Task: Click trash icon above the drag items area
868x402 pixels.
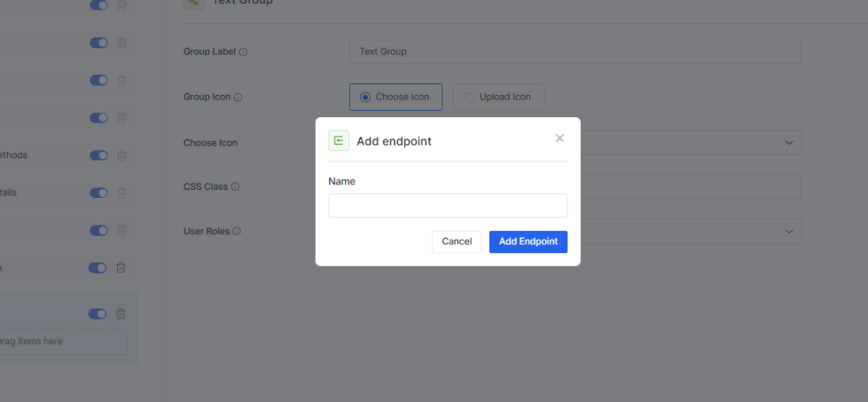Action: click(x=121, y=313)
